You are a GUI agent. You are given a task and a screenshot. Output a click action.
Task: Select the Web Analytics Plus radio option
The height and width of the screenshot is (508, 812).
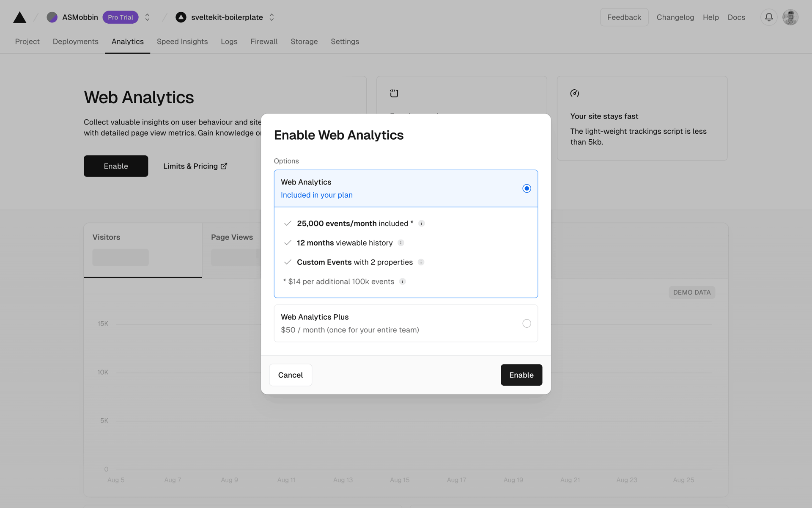527,323
